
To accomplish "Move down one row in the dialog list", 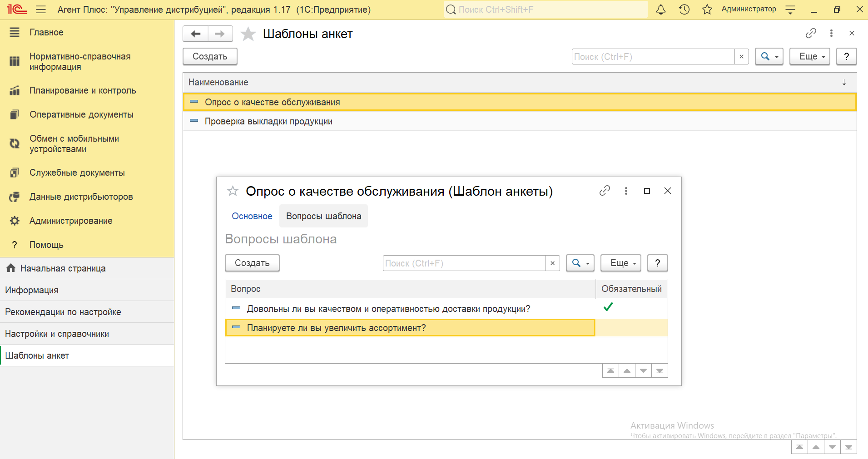I will point(643,371).
